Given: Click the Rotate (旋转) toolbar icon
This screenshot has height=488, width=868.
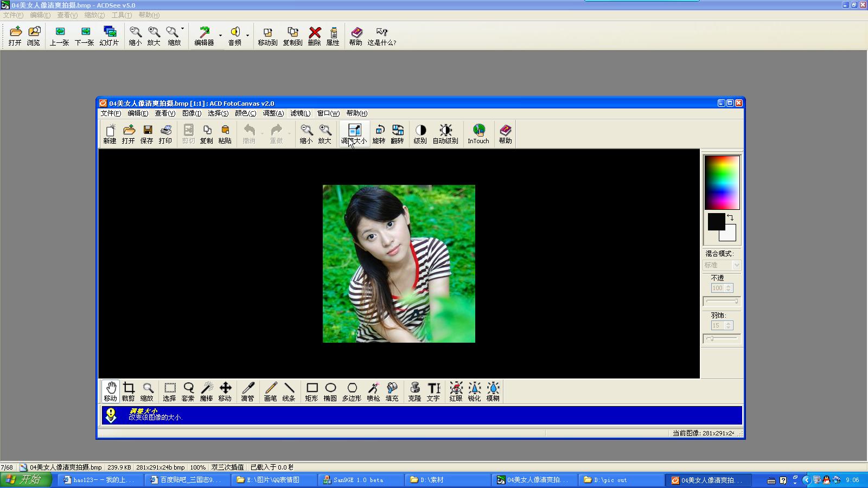Looking at the screenshot, I should click(379, 133).
